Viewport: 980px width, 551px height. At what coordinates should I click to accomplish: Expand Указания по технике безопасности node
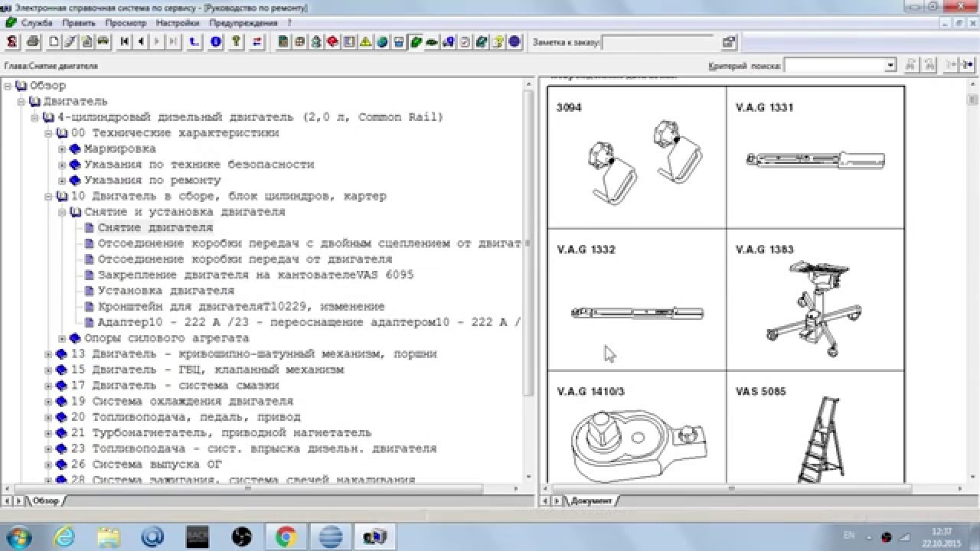coord(63,165)
